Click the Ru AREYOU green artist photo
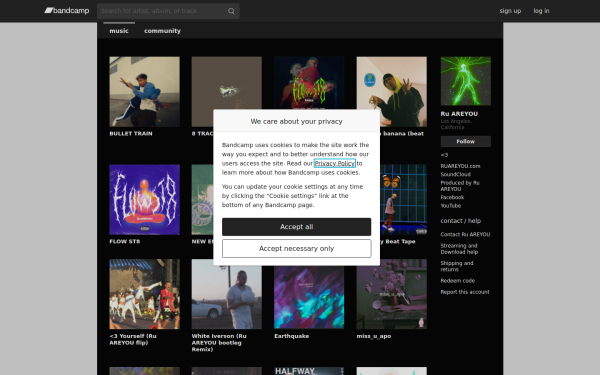Image resolution: width=600 pixels, height=375 pixels. tap(466, 81)
